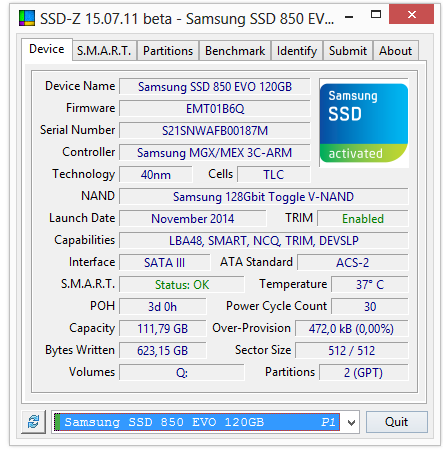Viewport: 443px width, 451px height.
Task: Maximize the SSD-Z window
Action: pos(376,14)
